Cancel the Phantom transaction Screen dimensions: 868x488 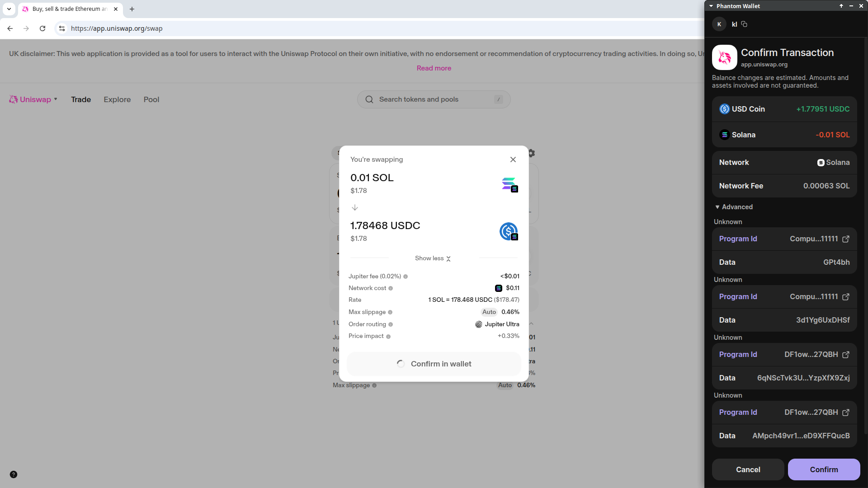coord(748,469)
